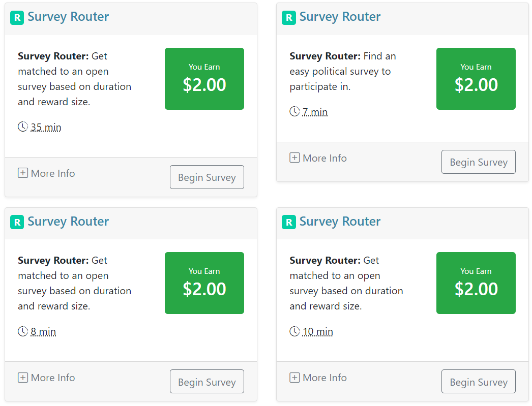The image size is (532, 406).
Task: Open the Survey Router title link on the 35 min card
Action: [68, 17]
